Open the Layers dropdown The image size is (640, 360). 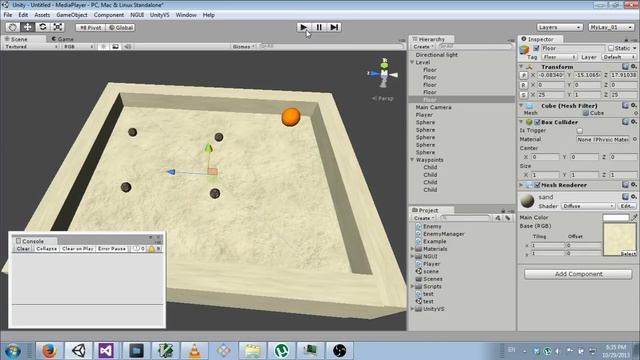coord(559,27)
